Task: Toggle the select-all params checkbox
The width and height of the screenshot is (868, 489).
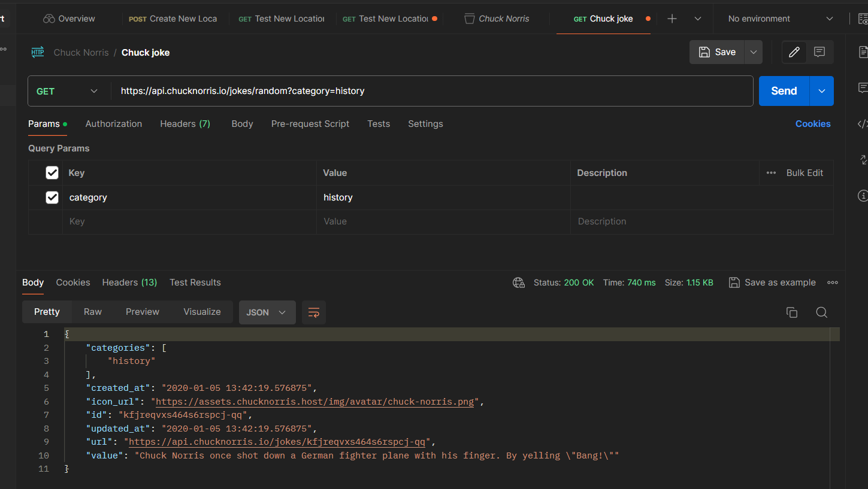Action: 52,173
